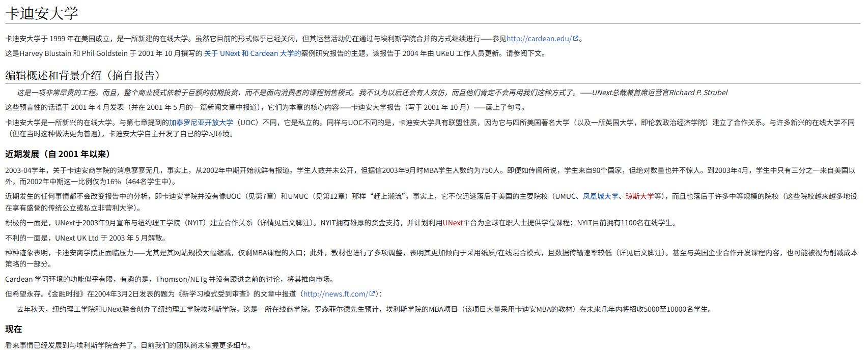Open the 关于 UNext 和 Cardean 大学的 link

click(x=253, y=53)
